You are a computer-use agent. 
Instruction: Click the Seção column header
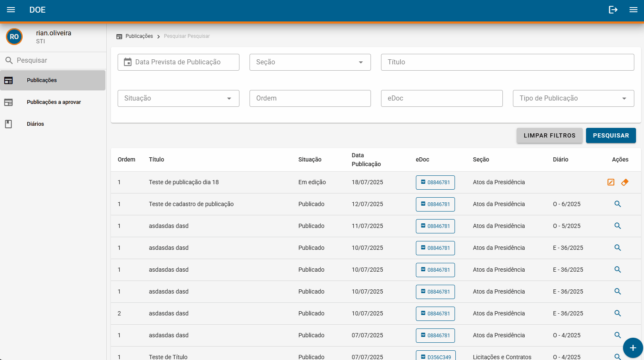481,159
